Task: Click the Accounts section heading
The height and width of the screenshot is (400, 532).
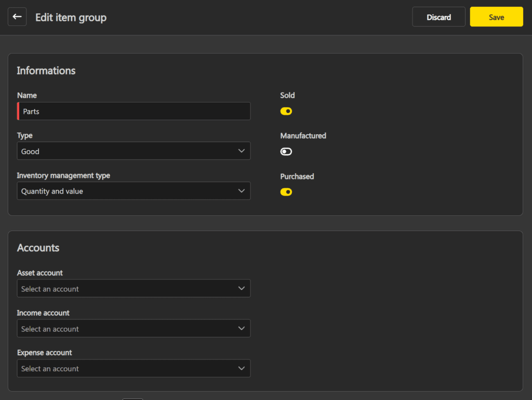Action: (38, 248)
